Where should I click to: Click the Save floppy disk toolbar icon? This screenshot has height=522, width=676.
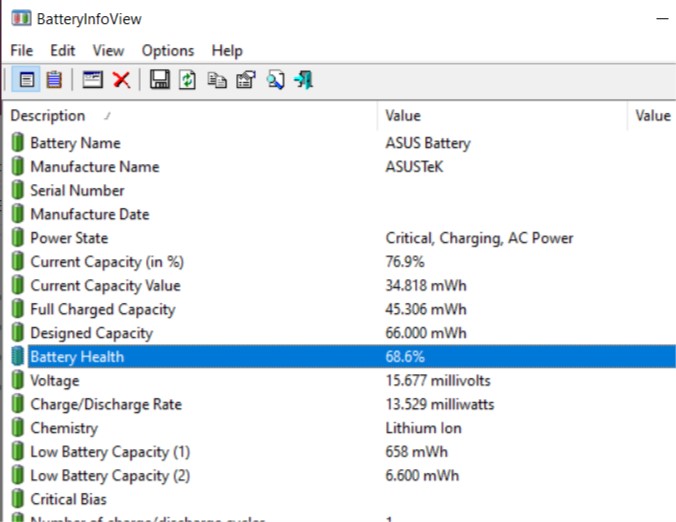pos(160,80)
